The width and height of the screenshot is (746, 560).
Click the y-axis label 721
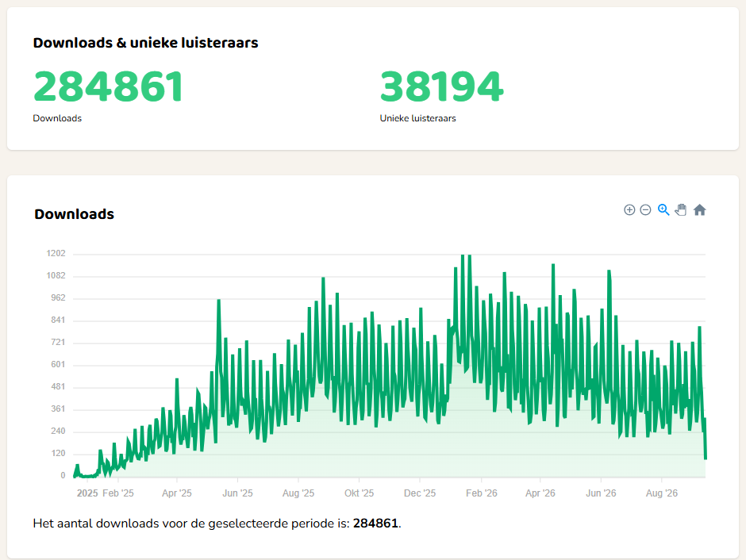pyautogui.click(x=58, y=343)
